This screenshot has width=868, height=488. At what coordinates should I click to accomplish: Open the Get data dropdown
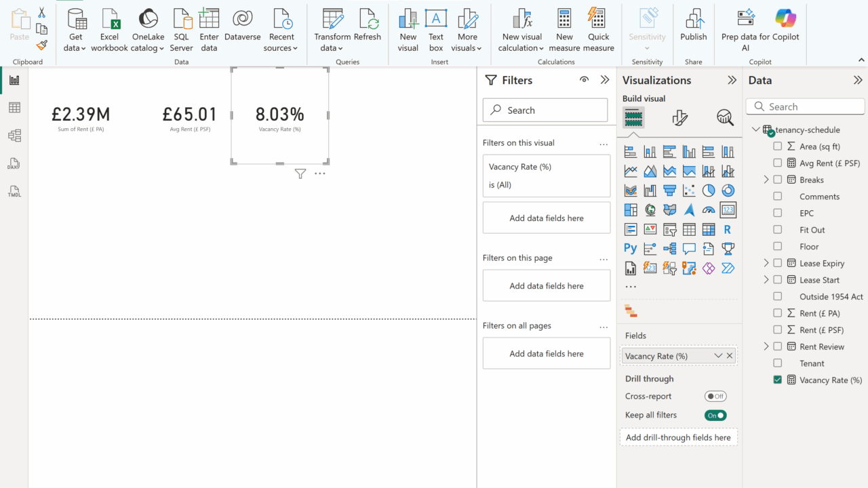(x=76, y=30)
